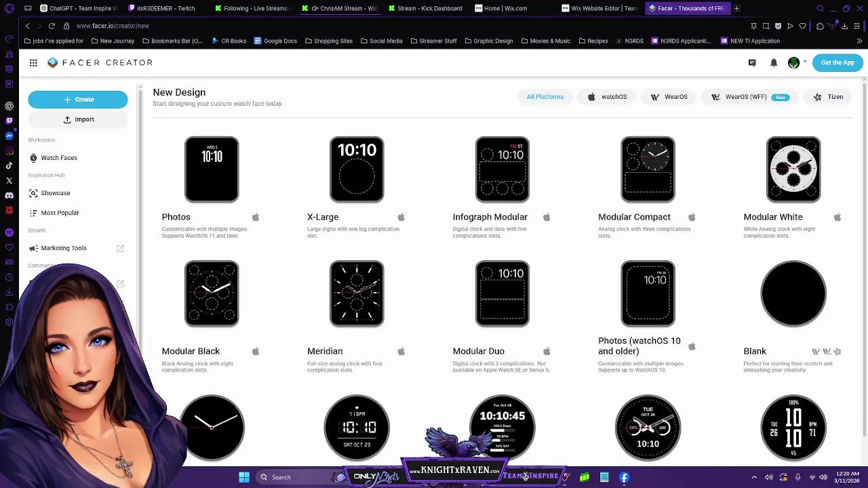Click the Import button
The image size is (868, 488).
point(77,119)
